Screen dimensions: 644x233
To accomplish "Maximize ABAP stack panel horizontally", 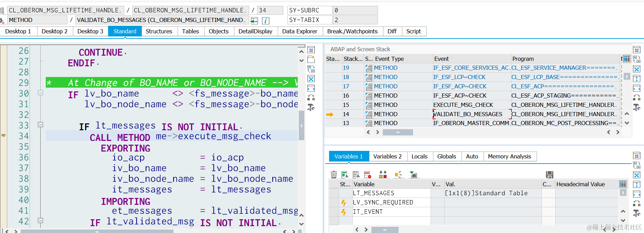I will [x=637, y=88].
